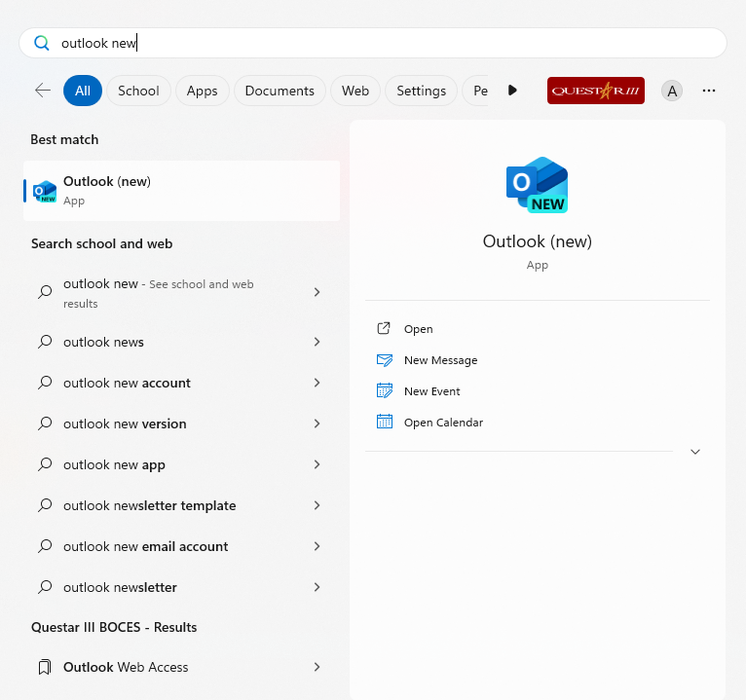746x700 pixels.
Task: Expand the chevron for outlook news
Action: coord(317,342)
